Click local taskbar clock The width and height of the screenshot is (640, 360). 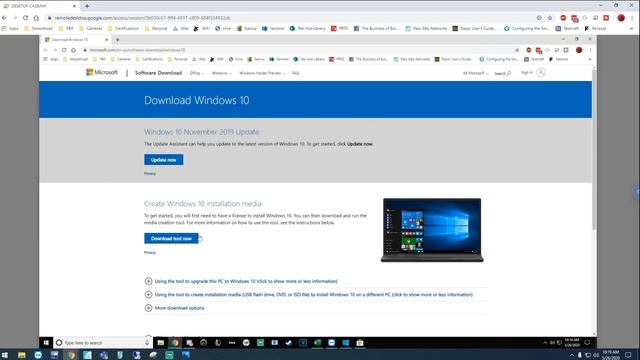point(611,354)
